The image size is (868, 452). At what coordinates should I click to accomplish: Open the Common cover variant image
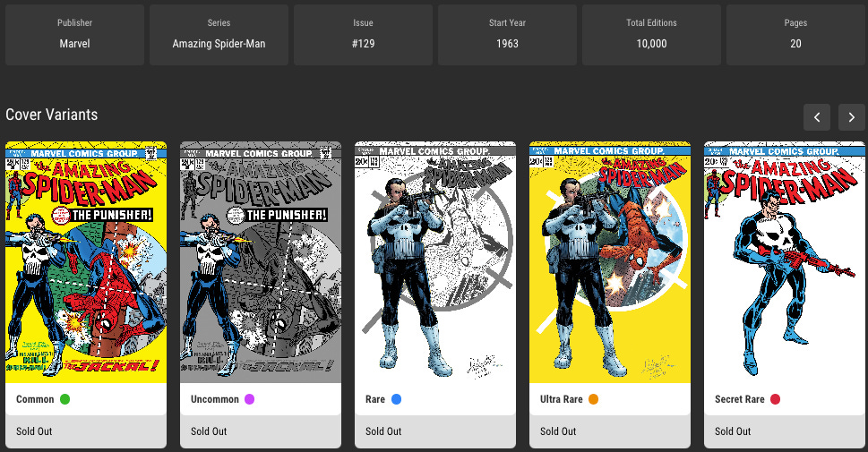86,262
